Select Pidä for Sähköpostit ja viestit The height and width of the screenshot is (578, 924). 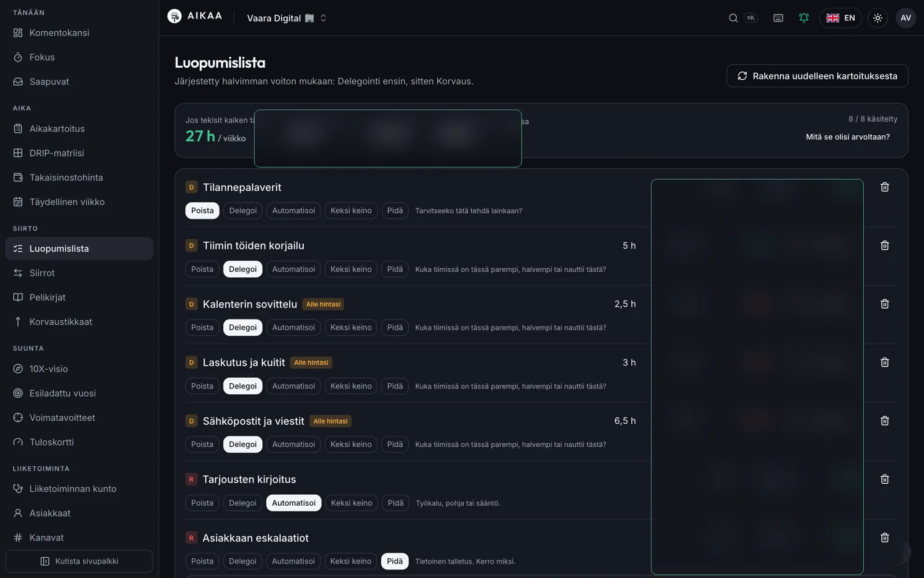click(395, 444)
